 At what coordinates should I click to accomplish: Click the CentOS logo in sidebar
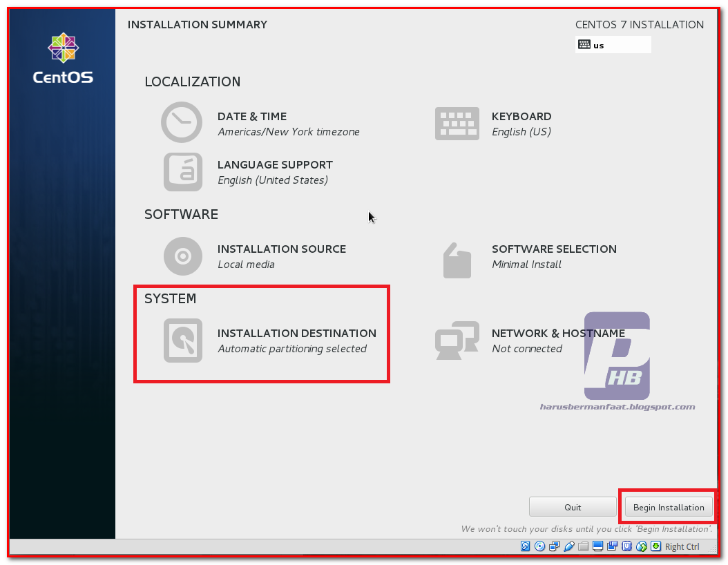point(63,58)
